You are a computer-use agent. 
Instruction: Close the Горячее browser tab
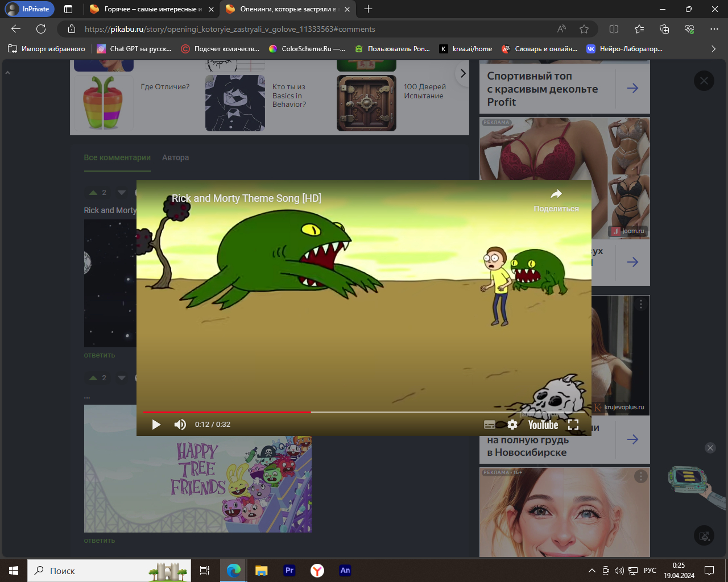(211, 9)
